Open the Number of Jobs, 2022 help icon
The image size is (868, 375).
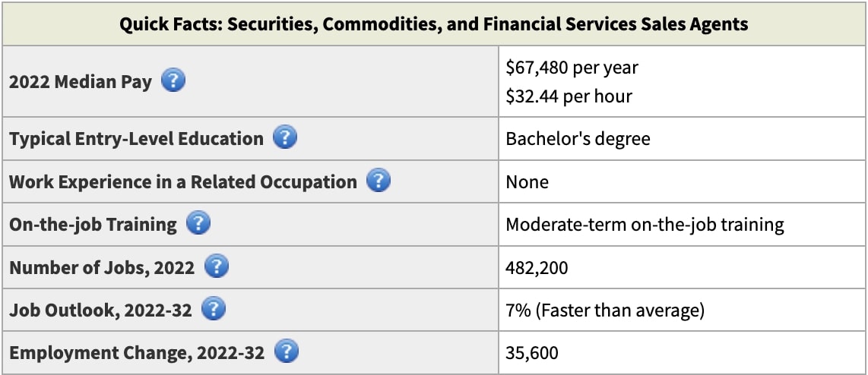pos(217,266)
